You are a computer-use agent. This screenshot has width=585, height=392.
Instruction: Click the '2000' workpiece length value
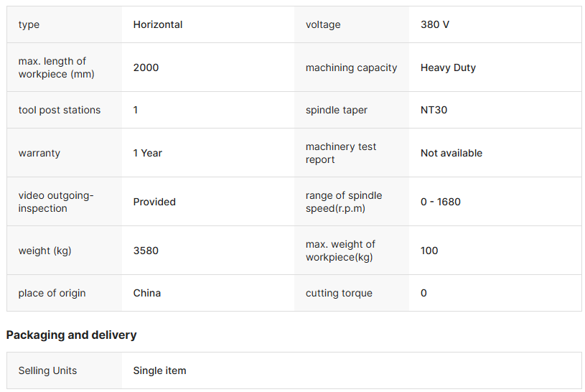tap(146, 67)
